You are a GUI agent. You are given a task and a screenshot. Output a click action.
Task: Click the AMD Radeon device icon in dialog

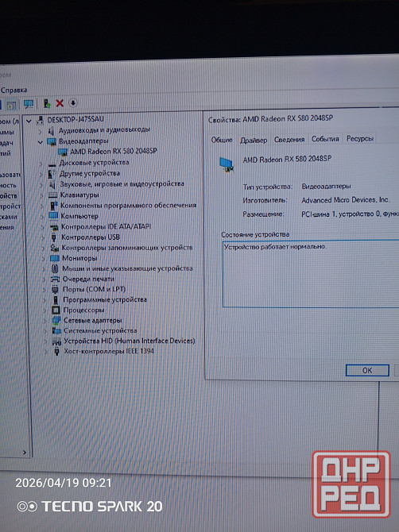(x=227, y=165)
